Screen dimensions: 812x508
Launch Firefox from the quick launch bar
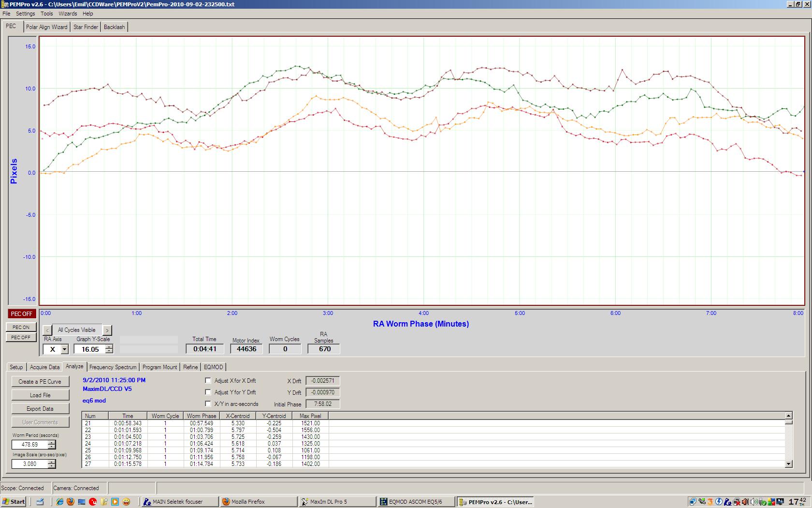[71, 502]
